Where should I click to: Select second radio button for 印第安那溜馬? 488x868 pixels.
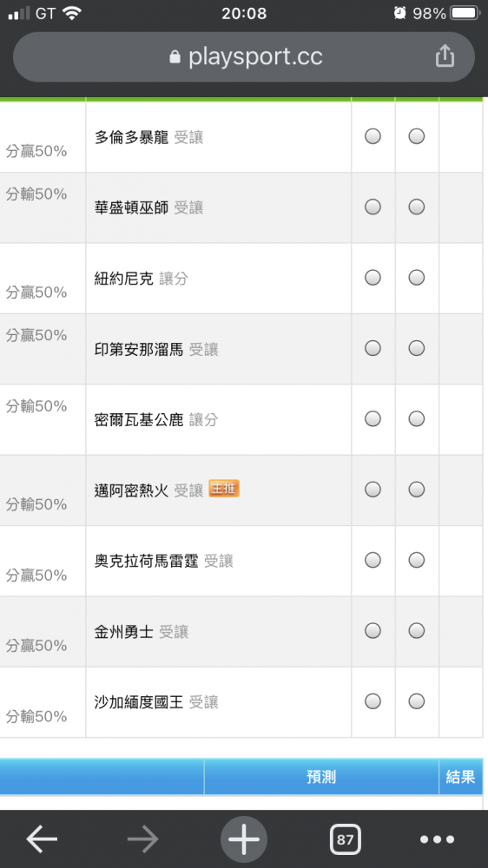tap(417, 348)
